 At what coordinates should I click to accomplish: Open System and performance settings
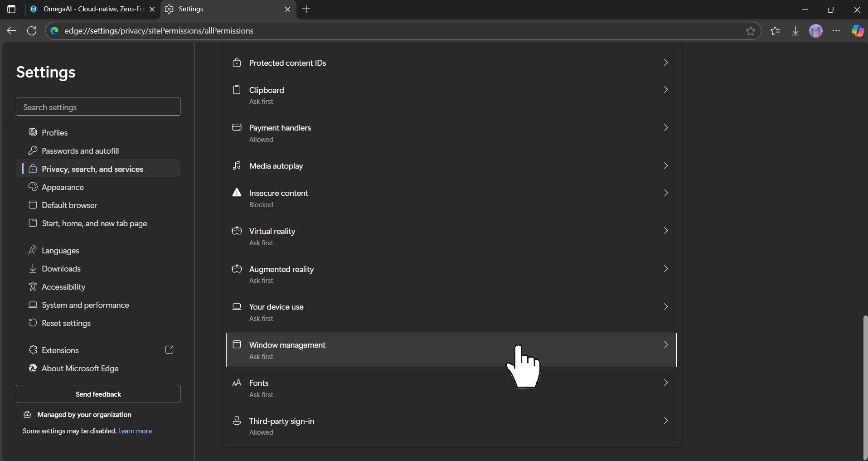(85, 305)
